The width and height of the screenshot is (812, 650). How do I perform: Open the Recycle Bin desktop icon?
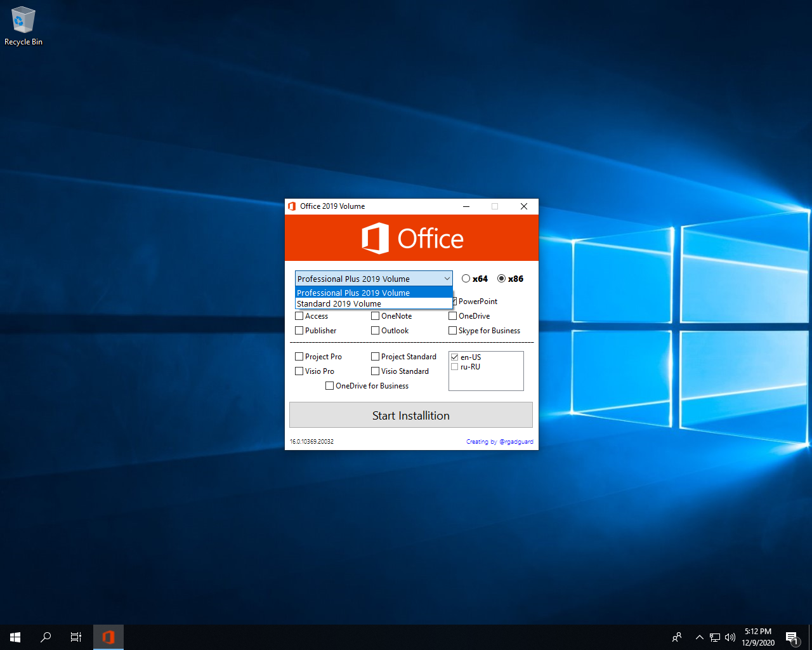coord(23,27)
